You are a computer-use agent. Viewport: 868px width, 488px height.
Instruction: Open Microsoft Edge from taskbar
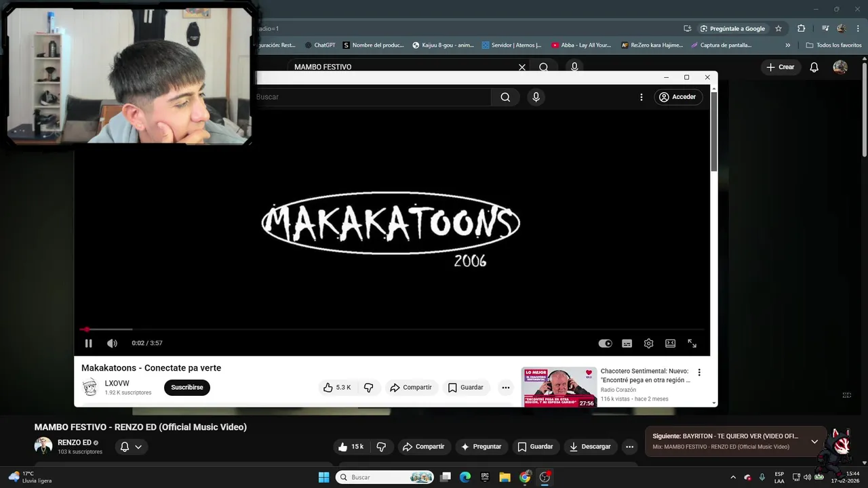click(465, 477)
